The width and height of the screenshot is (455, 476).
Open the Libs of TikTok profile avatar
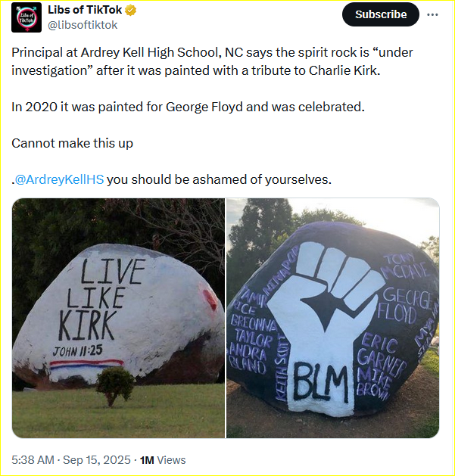coord(26,17)
